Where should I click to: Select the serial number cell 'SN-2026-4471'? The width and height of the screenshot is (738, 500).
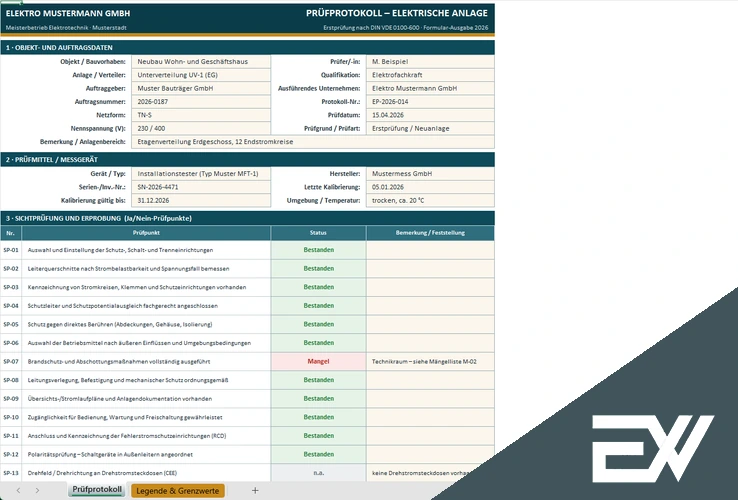pos(201,187)
